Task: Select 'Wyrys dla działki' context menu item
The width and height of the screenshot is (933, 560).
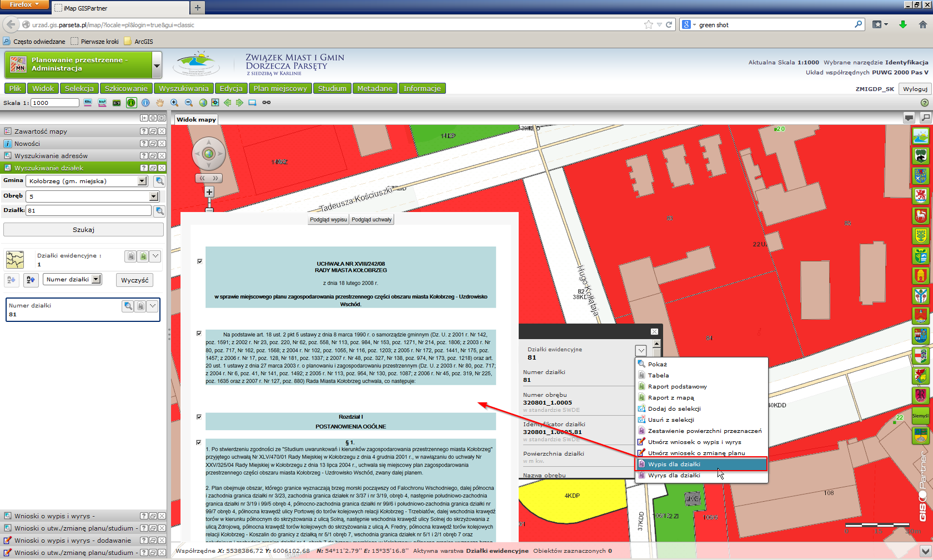Action: 701,475
